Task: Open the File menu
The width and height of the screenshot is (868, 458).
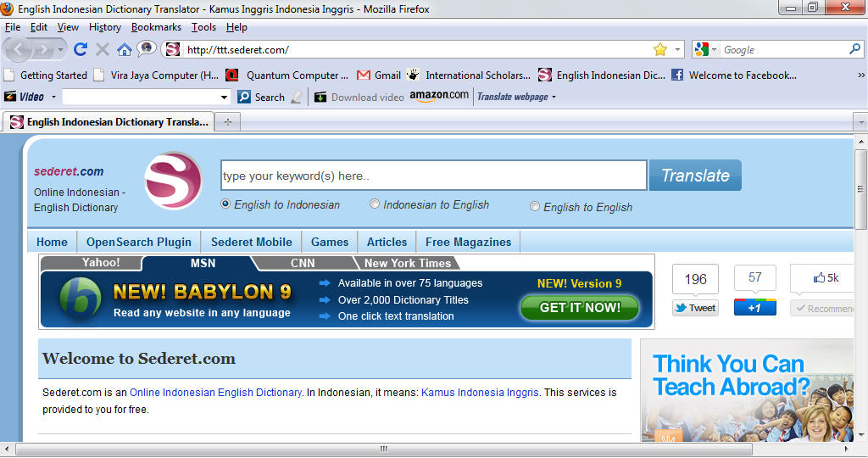Action: point(12,27)
